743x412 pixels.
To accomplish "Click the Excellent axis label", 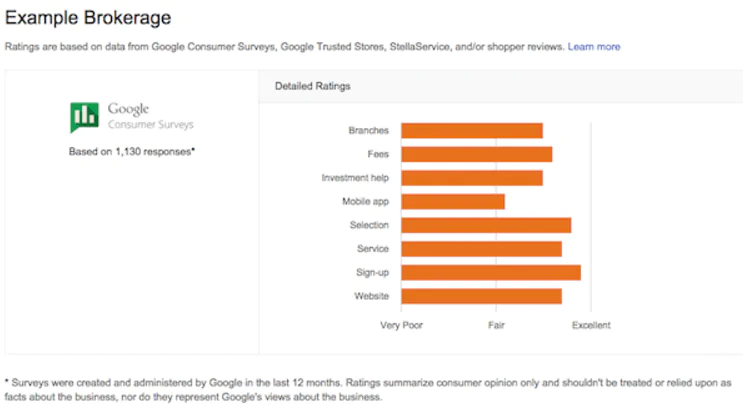I will coord(590,325).
